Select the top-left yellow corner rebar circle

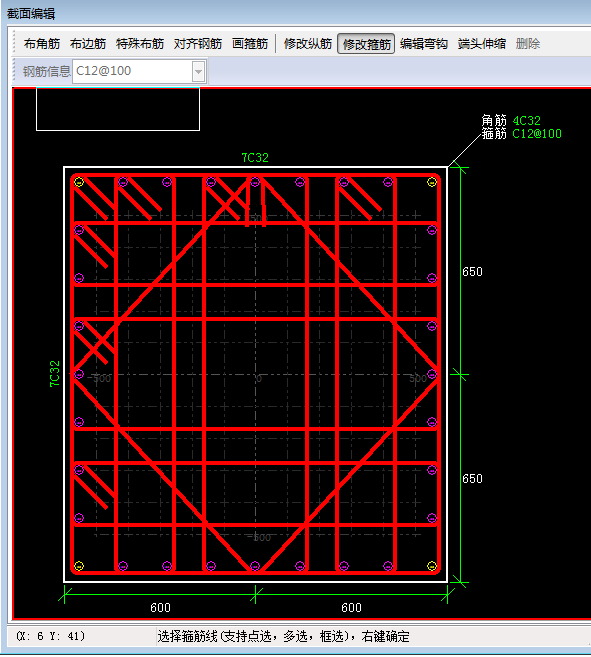click(x=79, y=182)
